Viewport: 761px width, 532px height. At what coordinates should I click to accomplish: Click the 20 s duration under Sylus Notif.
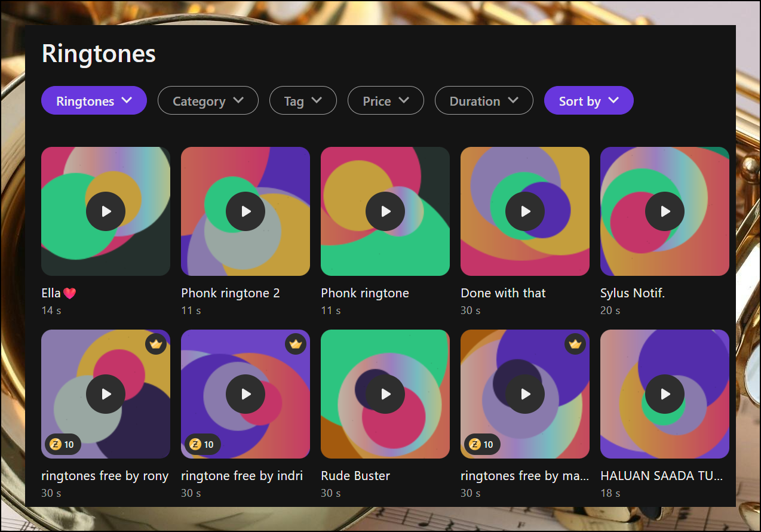coord(610,310)
